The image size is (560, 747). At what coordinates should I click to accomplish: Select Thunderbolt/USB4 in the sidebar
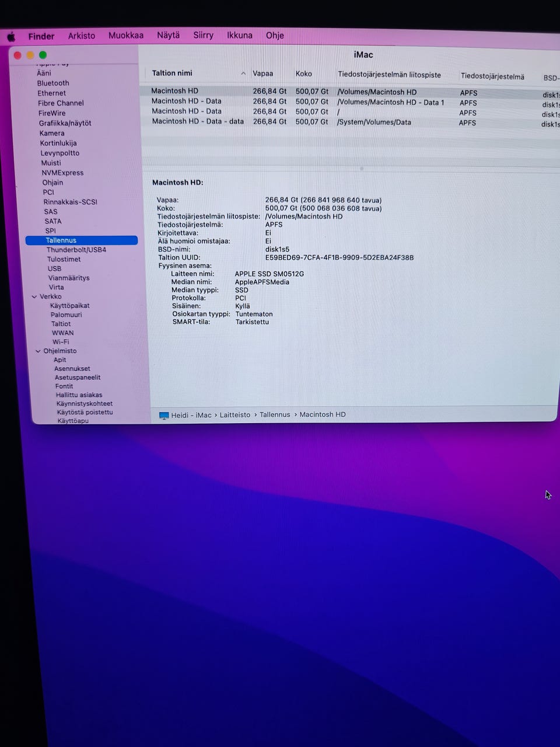(76, 250)
